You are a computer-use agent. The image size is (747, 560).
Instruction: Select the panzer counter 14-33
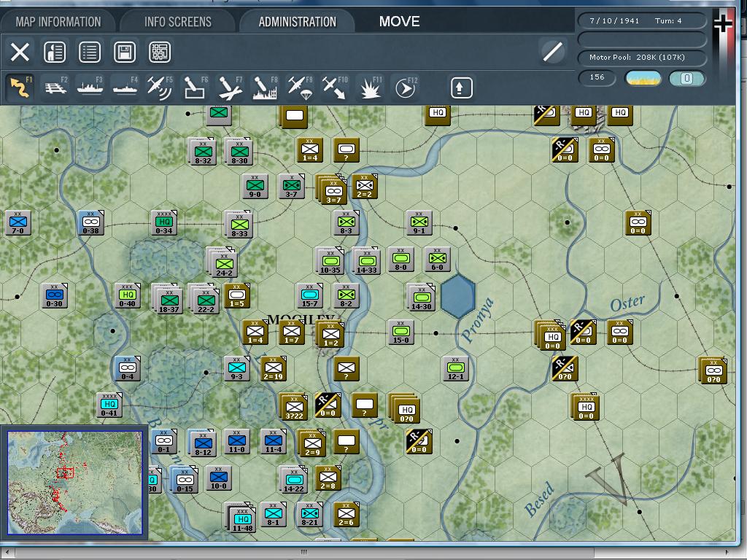[366, 261]
